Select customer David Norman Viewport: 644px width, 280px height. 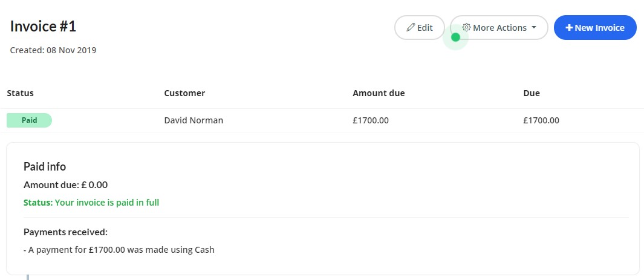point(194,120)
